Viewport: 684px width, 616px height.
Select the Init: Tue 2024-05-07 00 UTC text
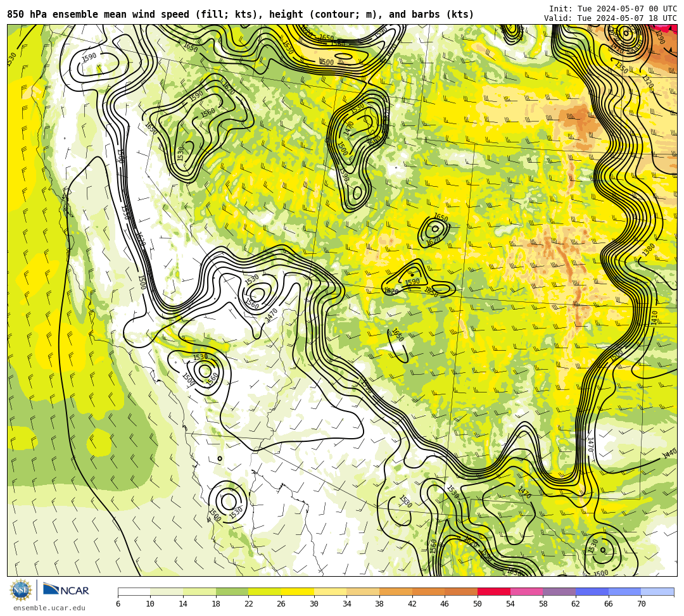click(613, 9)
